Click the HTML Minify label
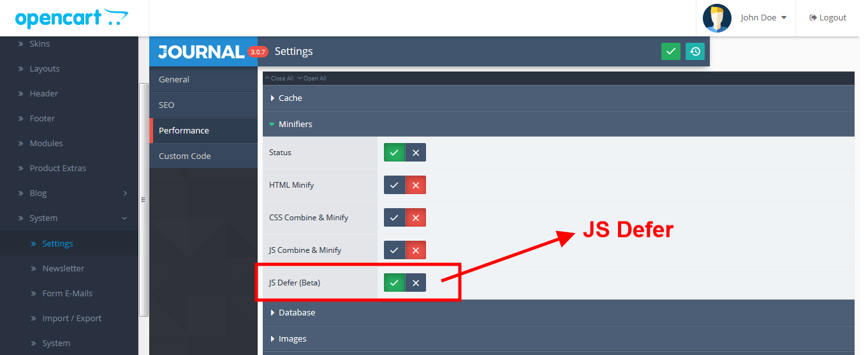 (x=291, y=185)
